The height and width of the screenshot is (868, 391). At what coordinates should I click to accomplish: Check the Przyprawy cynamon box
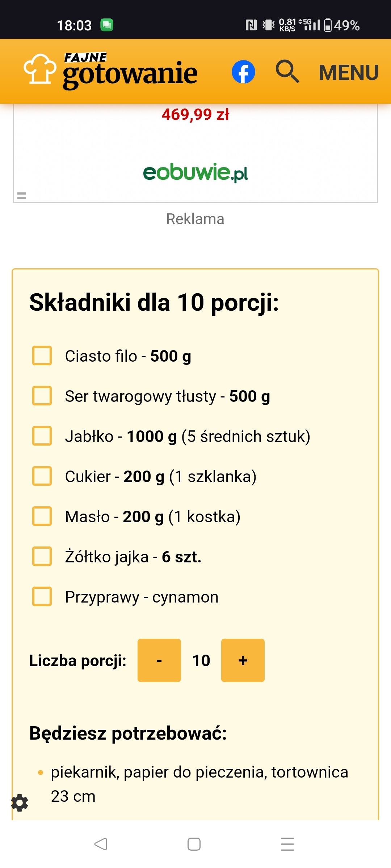point(42,597)
